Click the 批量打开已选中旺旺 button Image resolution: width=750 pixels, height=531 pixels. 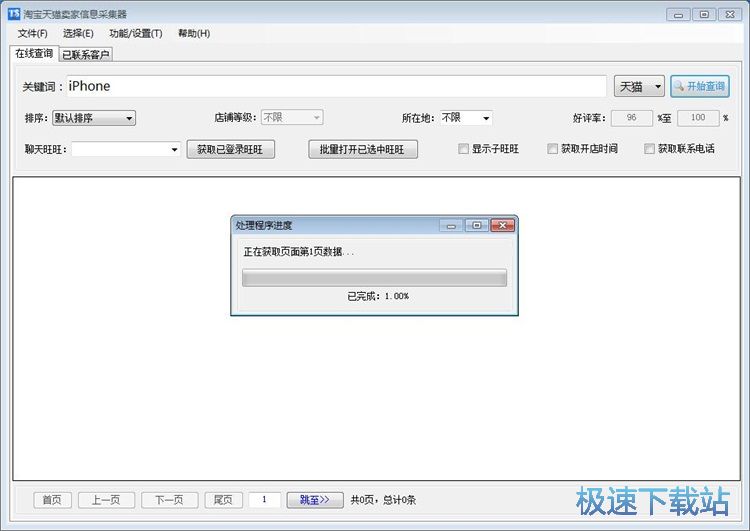point(363,149)
